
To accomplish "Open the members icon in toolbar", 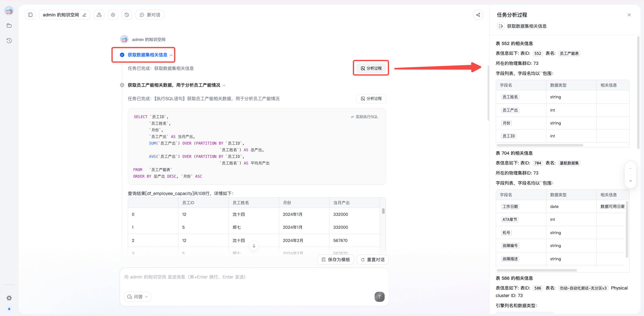I will (99, 15).
